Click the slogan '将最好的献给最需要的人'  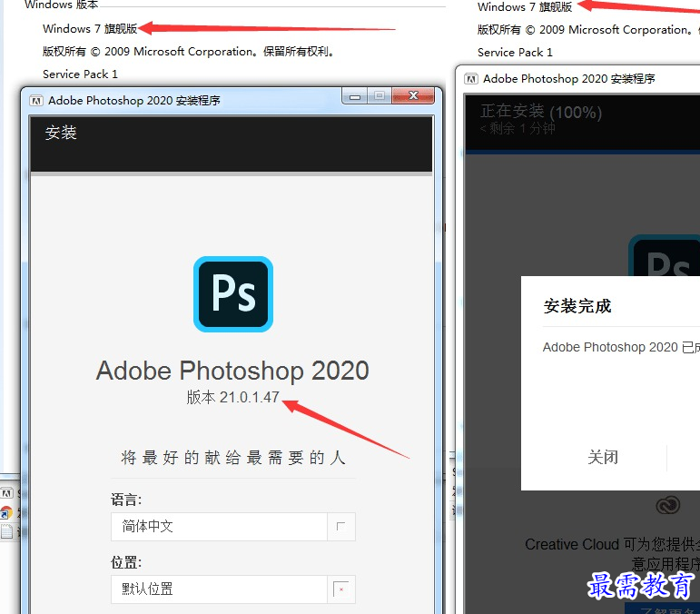click(233, 458)
